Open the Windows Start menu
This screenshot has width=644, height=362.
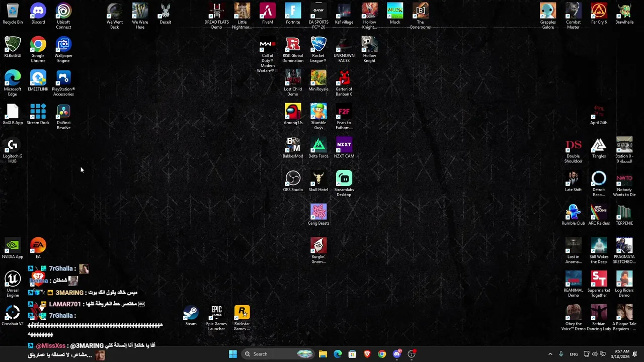tap(233, 354)
